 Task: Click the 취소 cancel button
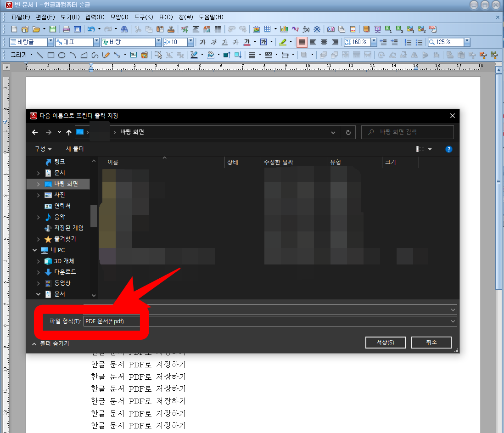[431, 343]
